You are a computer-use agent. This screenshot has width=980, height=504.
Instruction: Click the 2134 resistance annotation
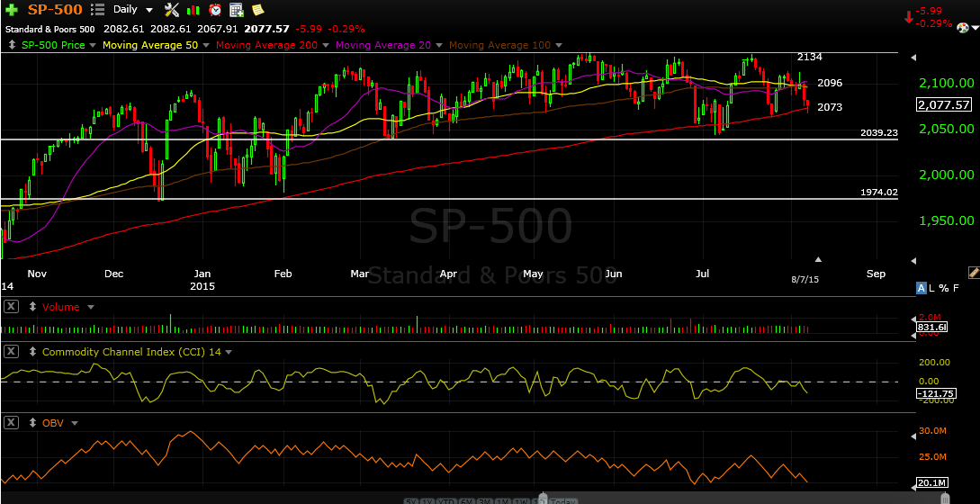tap(809, 57)
